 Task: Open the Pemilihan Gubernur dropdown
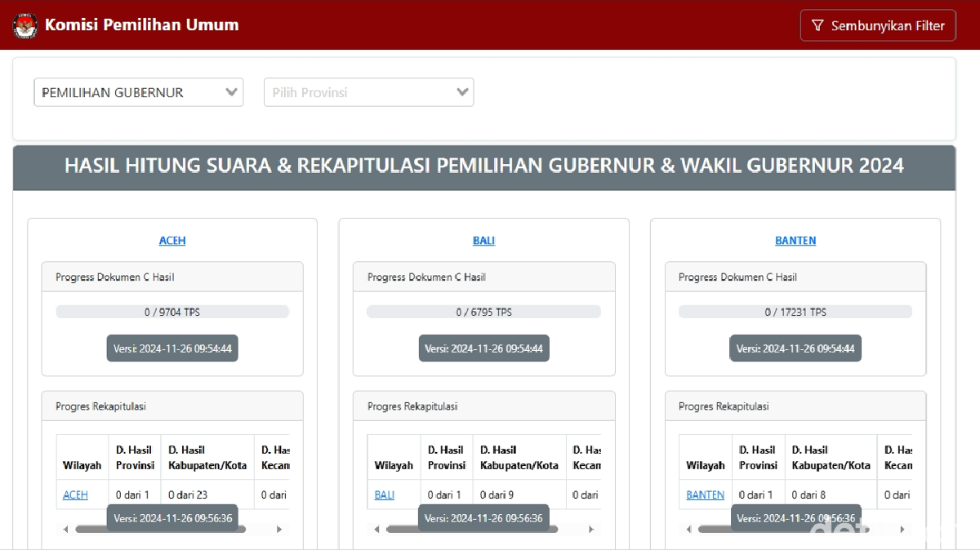138,92
